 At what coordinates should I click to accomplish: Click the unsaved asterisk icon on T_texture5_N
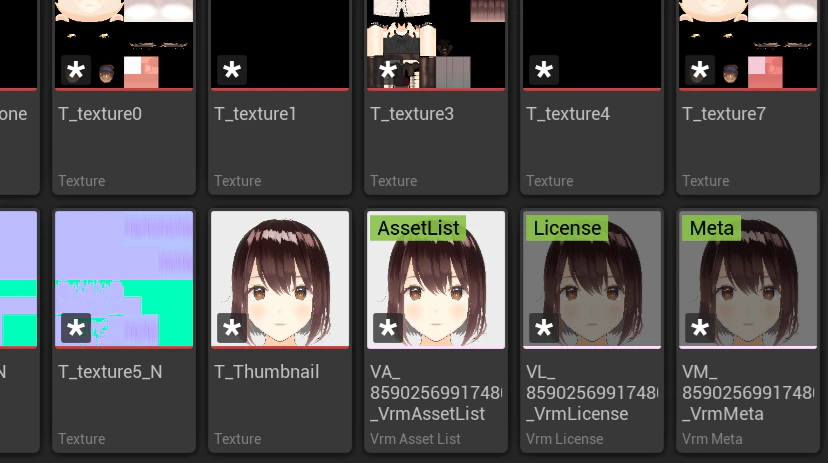(76, 328)
